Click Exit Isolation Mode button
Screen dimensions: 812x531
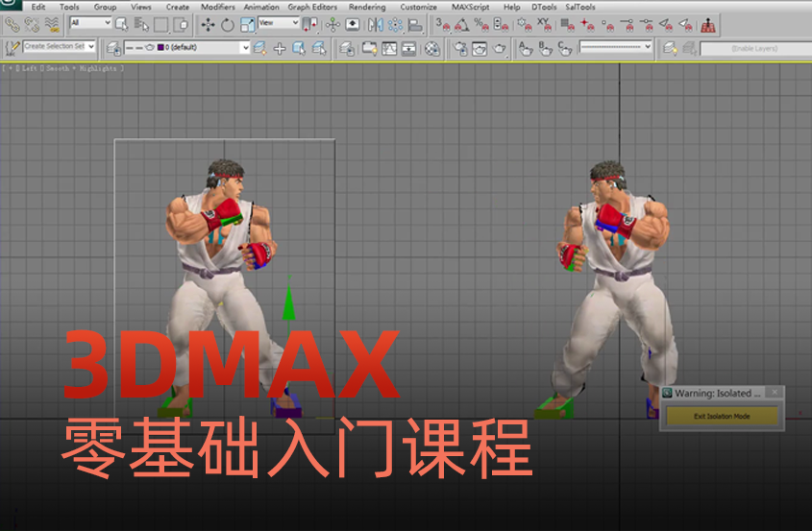click(x=722, y=416)
